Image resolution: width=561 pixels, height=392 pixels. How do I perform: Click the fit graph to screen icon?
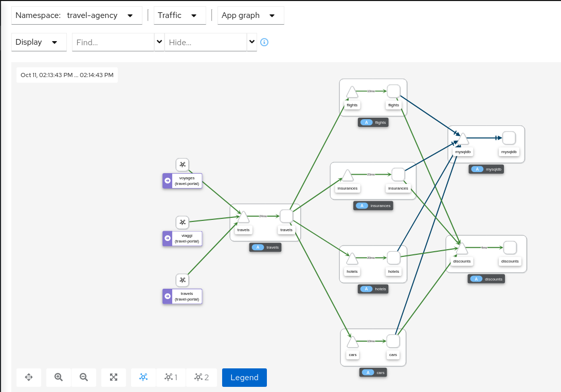114,377
